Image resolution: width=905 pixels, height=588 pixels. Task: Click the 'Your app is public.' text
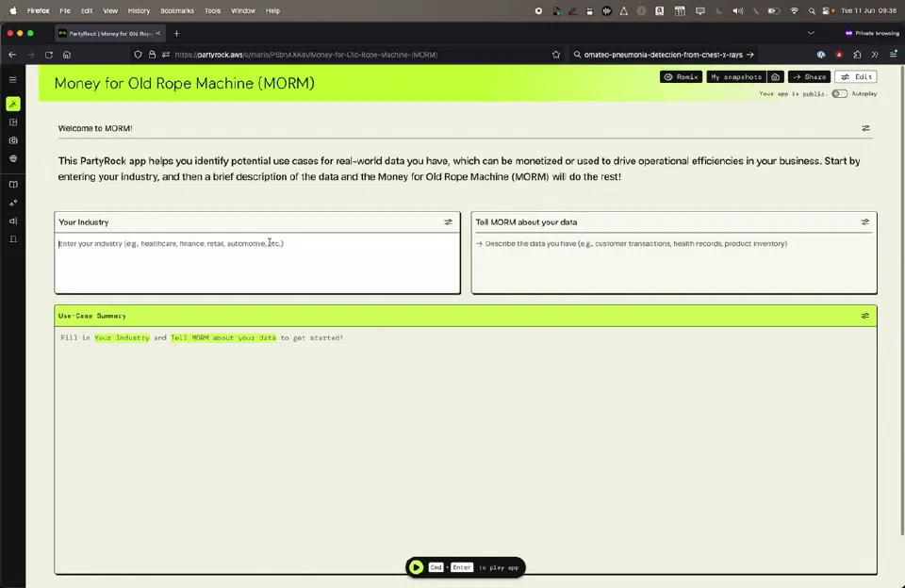point(793,93)
